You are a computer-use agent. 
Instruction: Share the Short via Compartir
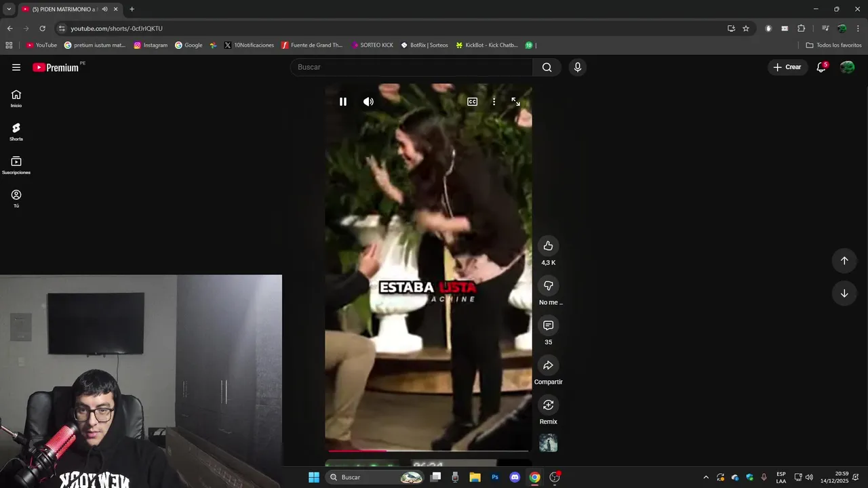[x=548, y=365]
